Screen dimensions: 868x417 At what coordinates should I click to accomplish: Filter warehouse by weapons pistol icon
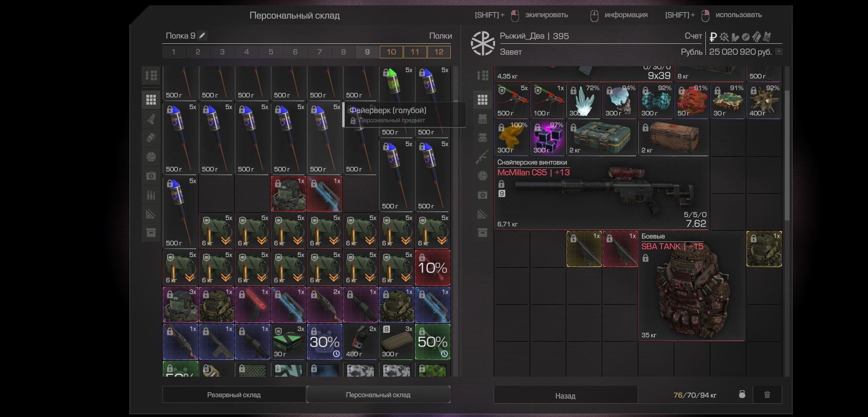(x=151, y=119)
